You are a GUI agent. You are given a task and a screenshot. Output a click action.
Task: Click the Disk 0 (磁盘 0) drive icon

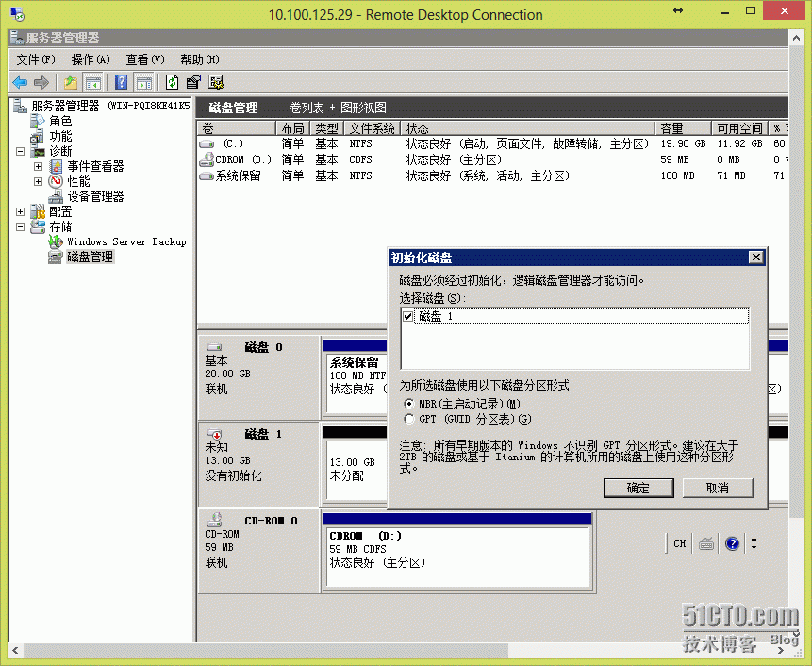214,347
